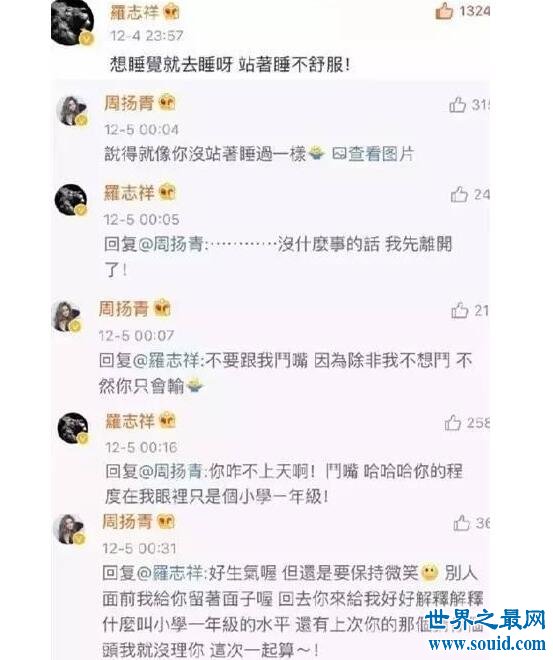The height and width of the screenshot is (660, 553).
Task: Open 羅志祥's avatar on 00:05 reply
Action: (71, 200)
